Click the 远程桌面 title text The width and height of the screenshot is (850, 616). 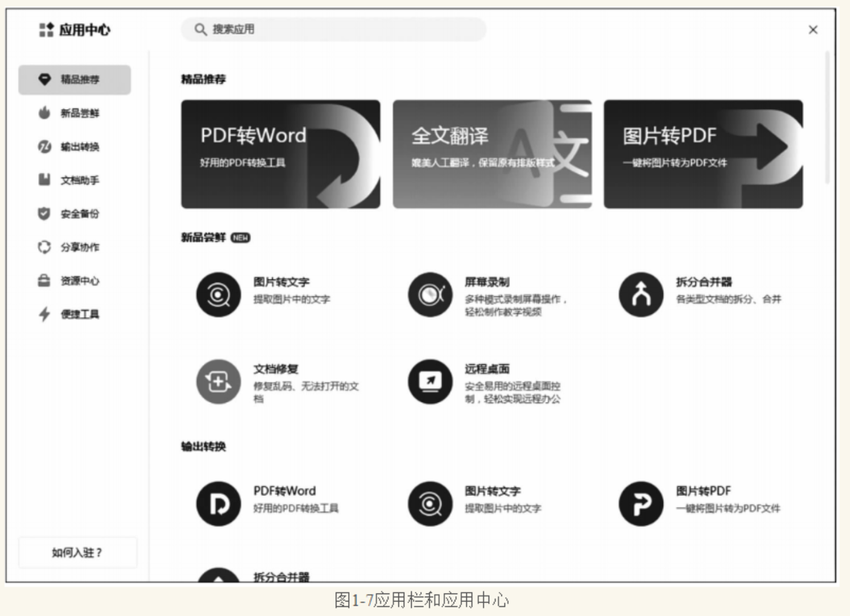487,369
